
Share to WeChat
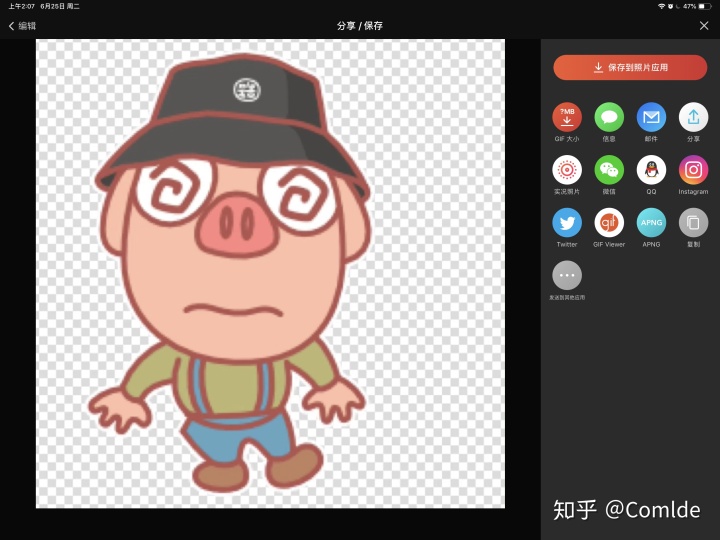(609, 170)
